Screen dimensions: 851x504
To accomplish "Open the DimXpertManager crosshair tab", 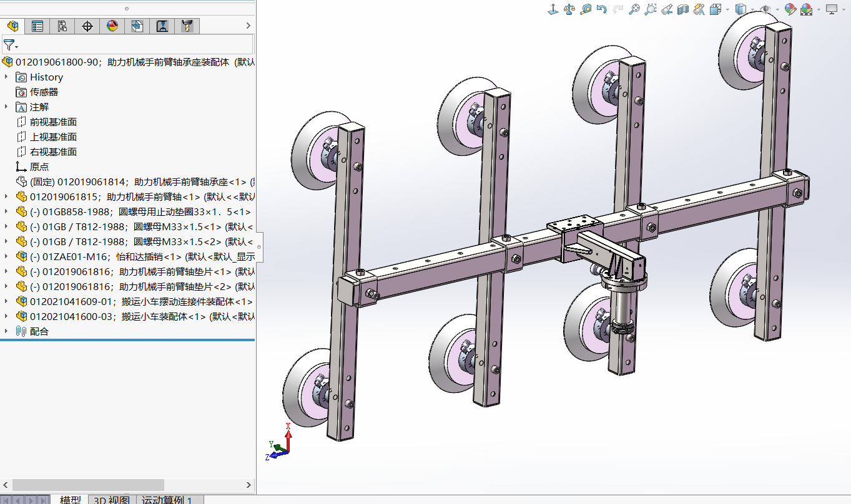I will (87, 26).
